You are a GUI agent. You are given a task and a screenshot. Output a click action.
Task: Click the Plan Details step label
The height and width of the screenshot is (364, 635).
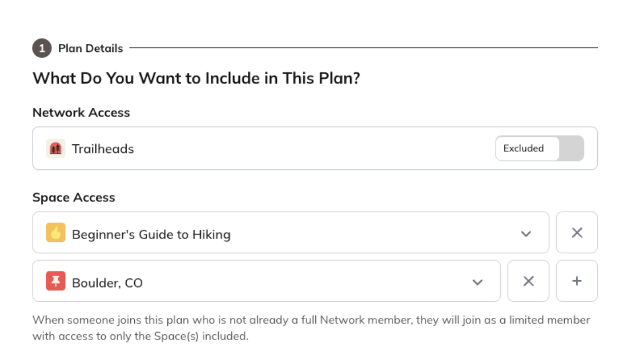pos(90,48)
